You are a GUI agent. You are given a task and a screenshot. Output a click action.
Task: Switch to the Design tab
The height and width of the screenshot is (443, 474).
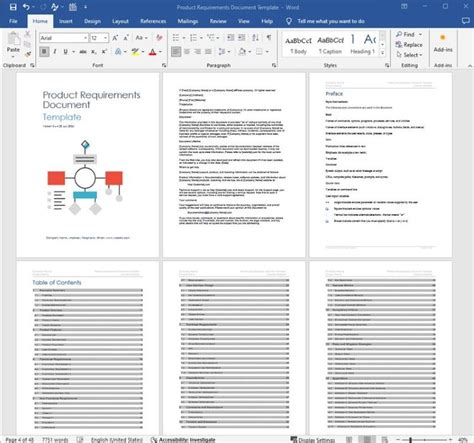tap(92, 21)
